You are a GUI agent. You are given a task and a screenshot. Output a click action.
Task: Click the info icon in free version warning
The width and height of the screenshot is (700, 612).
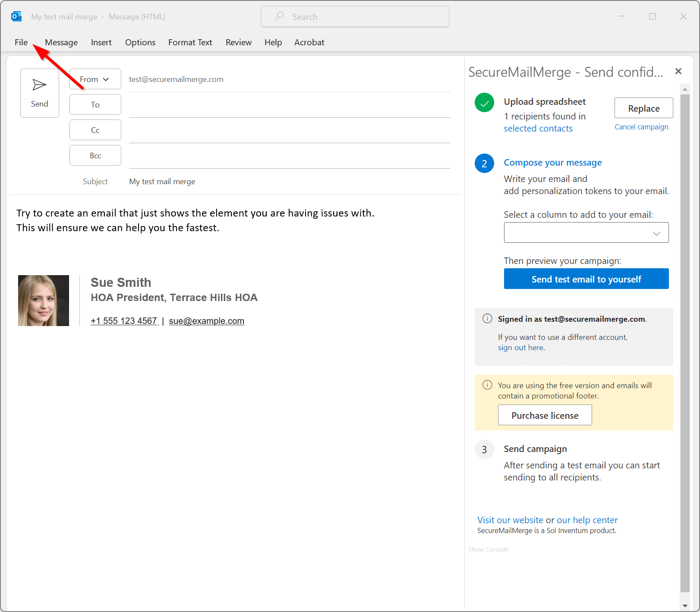[x=488, y=385]
